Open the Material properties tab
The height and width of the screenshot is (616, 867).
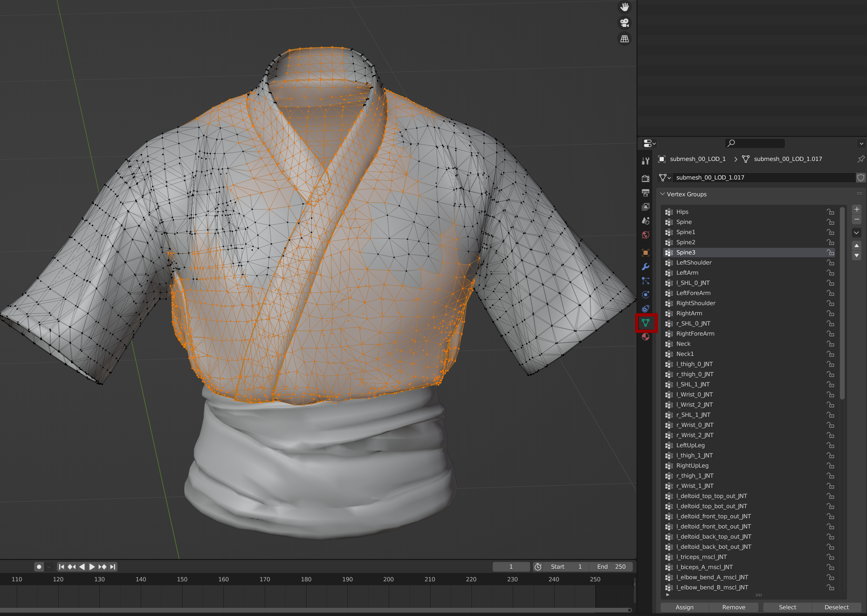coord(645,337)
